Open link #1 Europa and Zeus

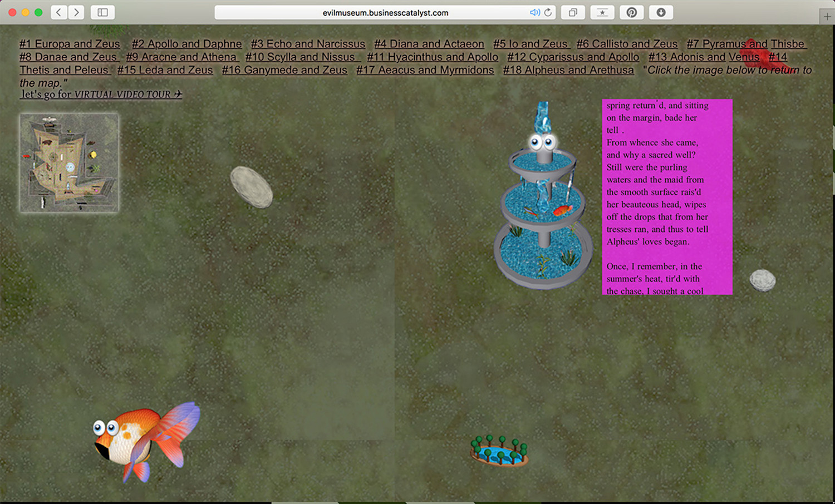(70, 44)
